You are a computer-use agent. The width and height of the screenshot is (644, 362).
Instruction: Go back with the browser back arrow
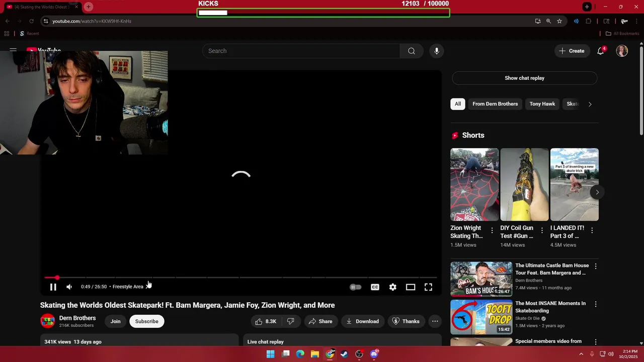8,21
